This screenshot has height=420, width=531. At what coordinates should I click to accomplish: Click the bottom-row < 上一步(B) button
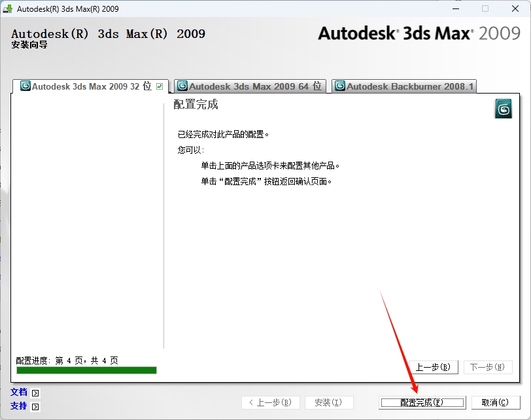[x=270, y=402]
